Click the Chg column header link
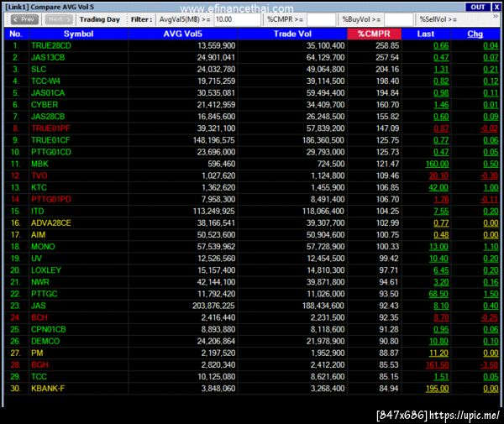The height and width of the screenshot is (424, 504). point(475,34)
